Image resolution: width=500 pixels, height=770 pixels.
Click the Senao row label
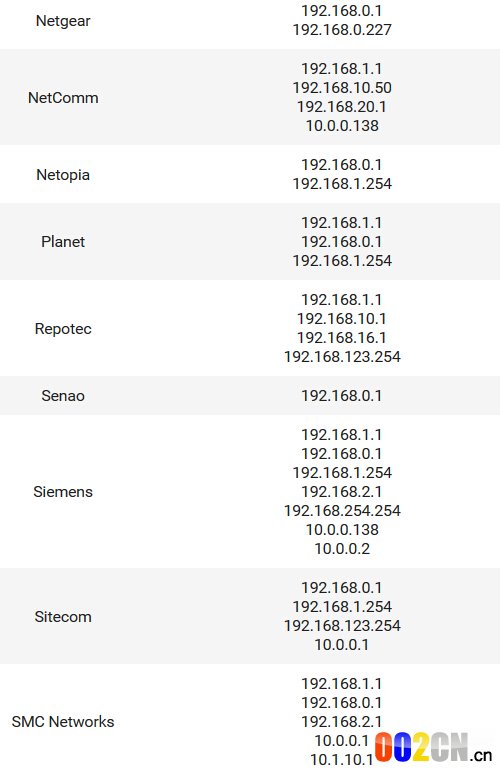(x=63, y=396)
